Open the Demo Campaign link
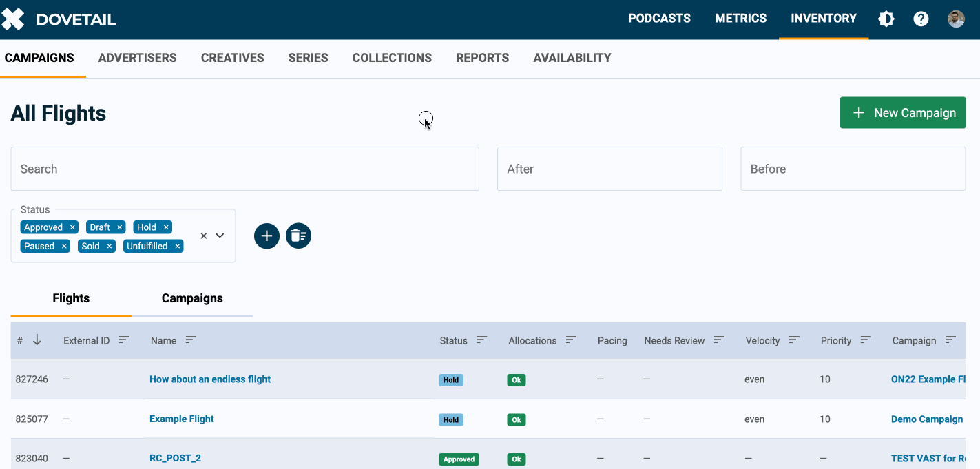This screenshot has width=980, height=469. pos(927,419)
